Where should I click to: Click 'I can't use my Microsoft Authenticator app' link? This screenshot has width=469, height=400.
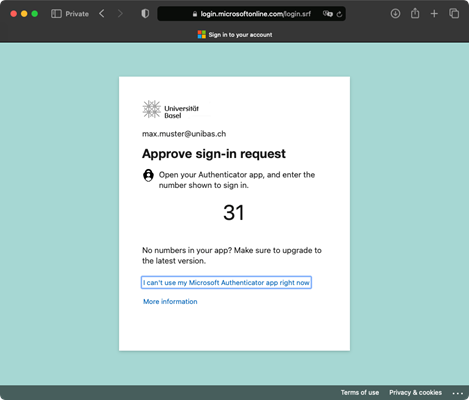click(x=226, y=283)
